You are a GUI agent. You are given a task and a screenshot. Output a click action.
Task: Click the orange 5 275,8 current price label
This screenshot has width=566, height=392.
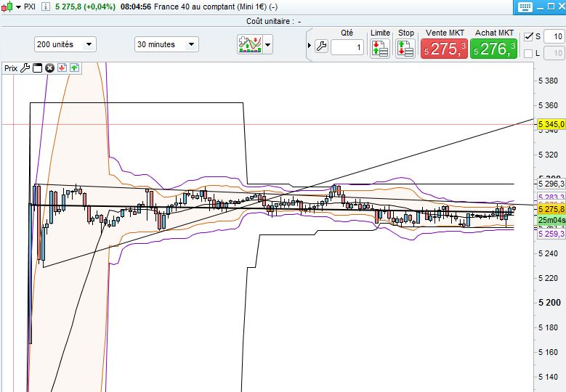click(551, 209)
